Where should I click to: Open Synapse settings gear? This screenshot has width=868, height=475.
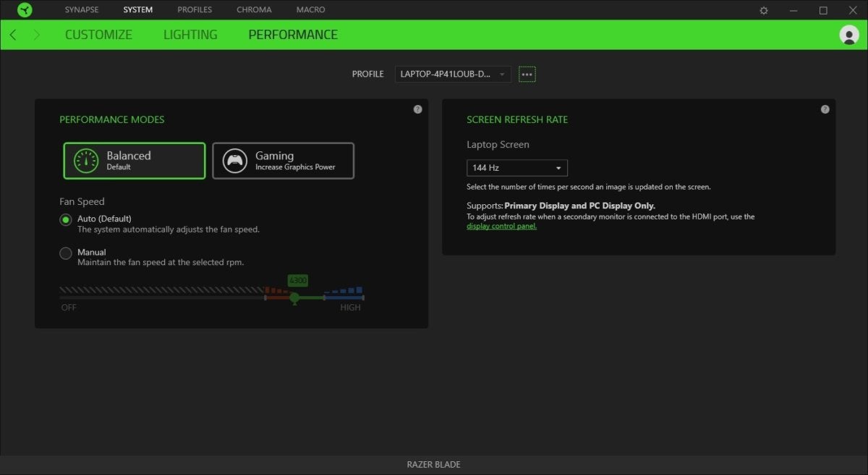tap(764, 10)
